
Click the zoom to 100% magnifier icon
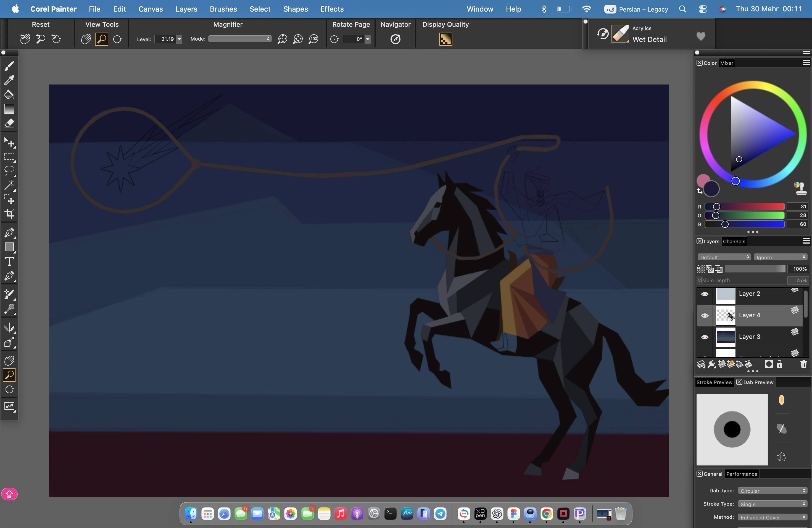point(313,39)
